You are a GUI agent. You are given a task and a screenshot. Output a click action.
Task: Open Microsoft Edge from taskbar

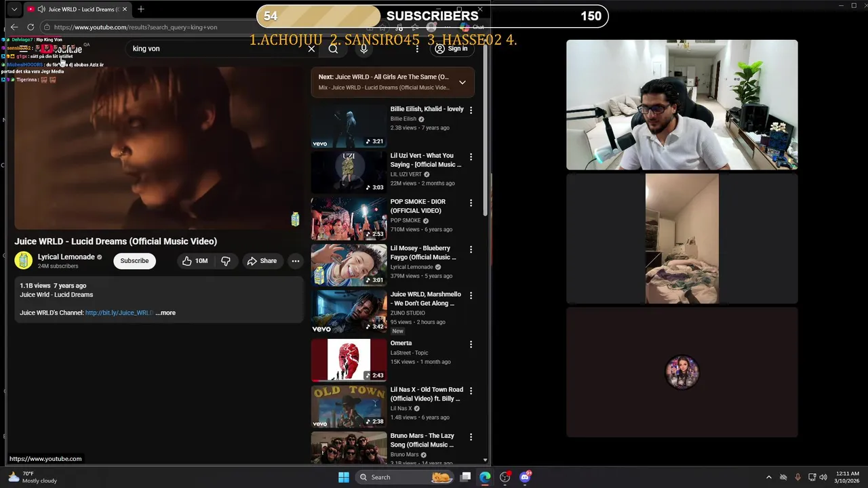click(x=485, y=477)
